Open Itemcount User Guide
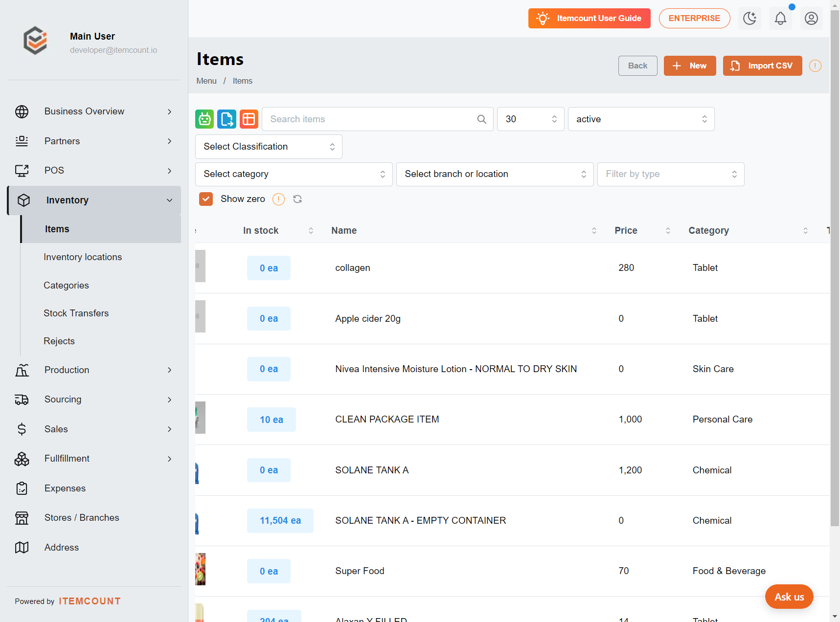 click(589, 19)
